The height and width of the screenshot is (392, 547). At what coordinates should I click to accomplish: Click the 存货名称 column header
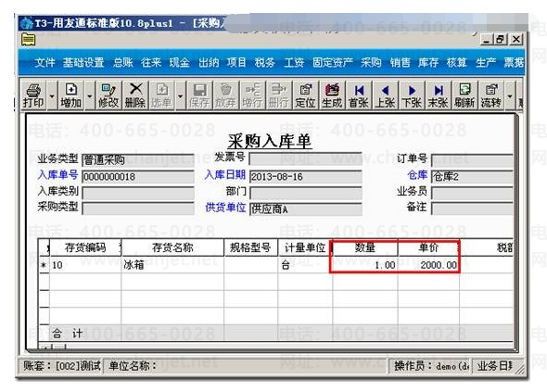click(172, 247)
